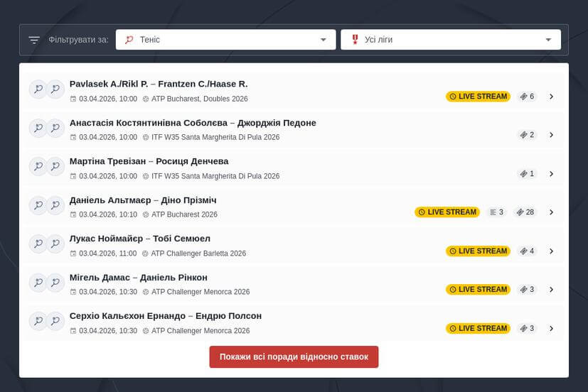The height and width of the screenshot is (392, 588).
Task: Expand the Мартіна Тревізан match row chevron
Action: click(x=552, y=174)
